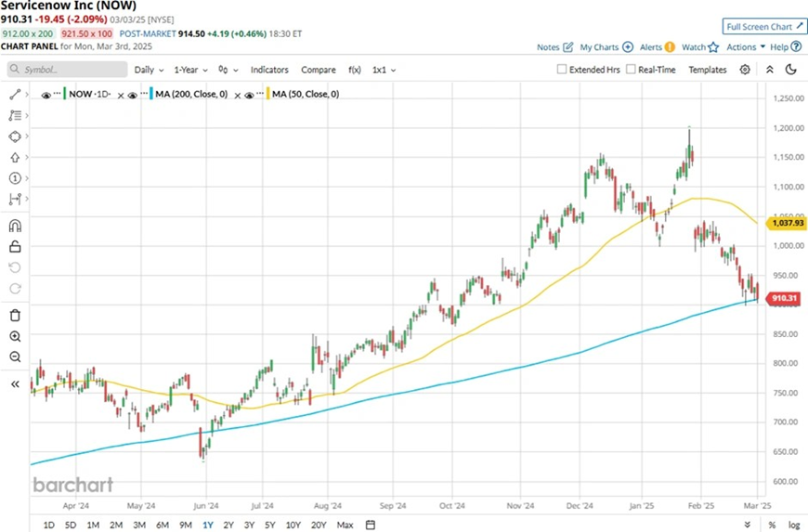Click the undo arrow icon

click(x=15, y=267)
